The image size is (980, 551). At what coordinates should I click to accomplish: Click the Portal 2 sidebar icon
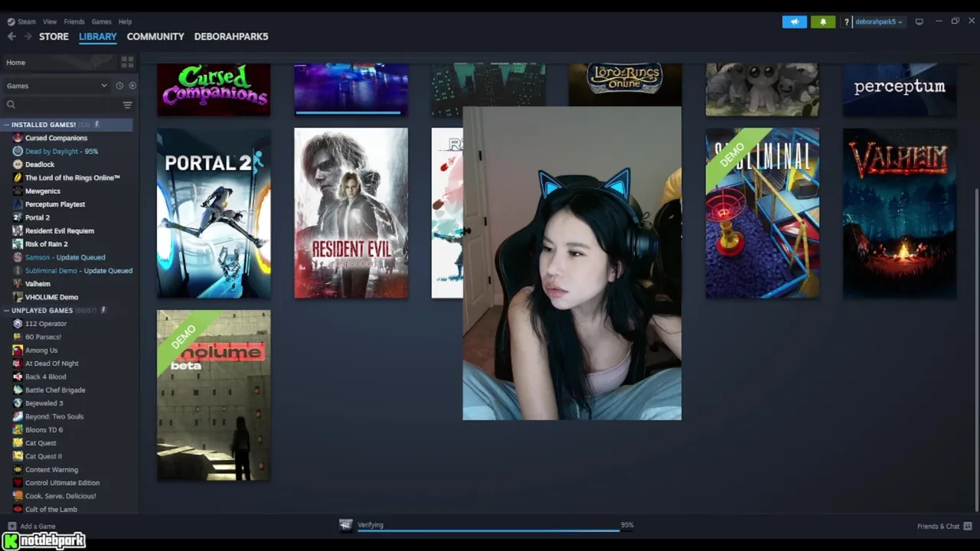pos(18,217)
